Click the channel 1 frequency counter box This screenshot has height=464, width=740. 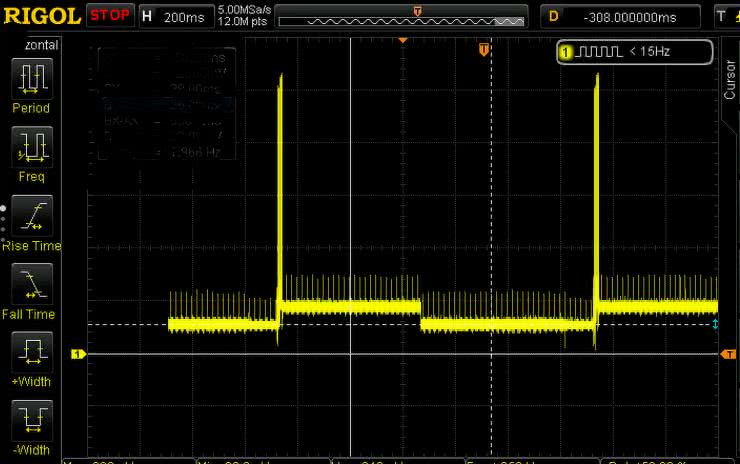point(634,51)
